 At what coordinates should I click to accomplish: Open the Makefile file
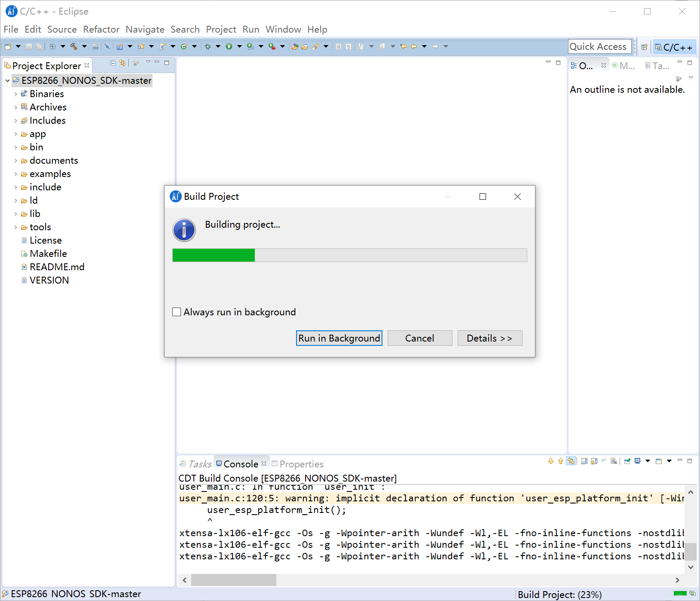[x=48, y=254]
